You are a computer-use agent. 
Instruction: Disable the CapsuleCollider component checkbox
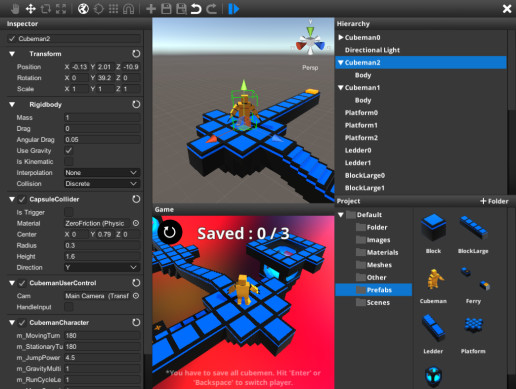pos(22,199)
